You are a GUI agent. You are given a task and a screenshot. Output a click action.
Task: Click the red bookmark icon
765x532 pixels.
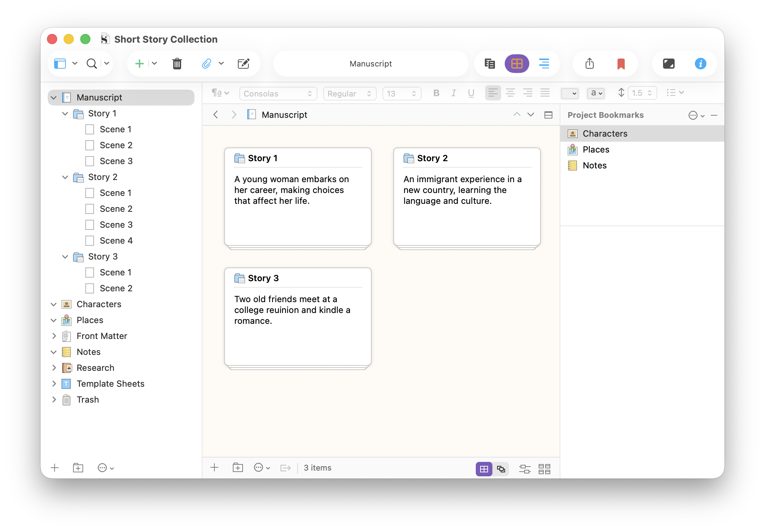click(621, 64)
